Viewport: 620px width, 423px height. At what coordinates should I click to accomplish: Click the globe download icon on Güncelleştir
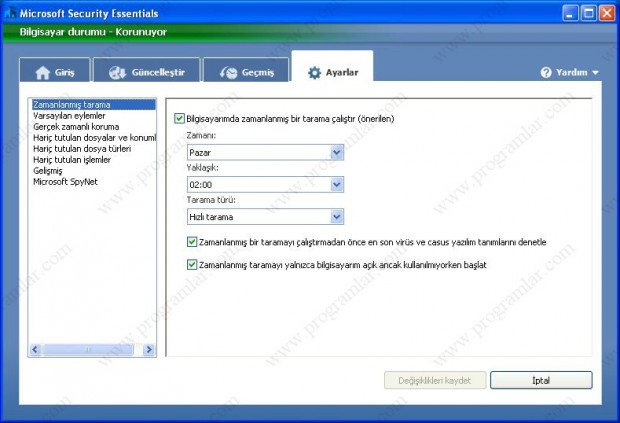117,73
